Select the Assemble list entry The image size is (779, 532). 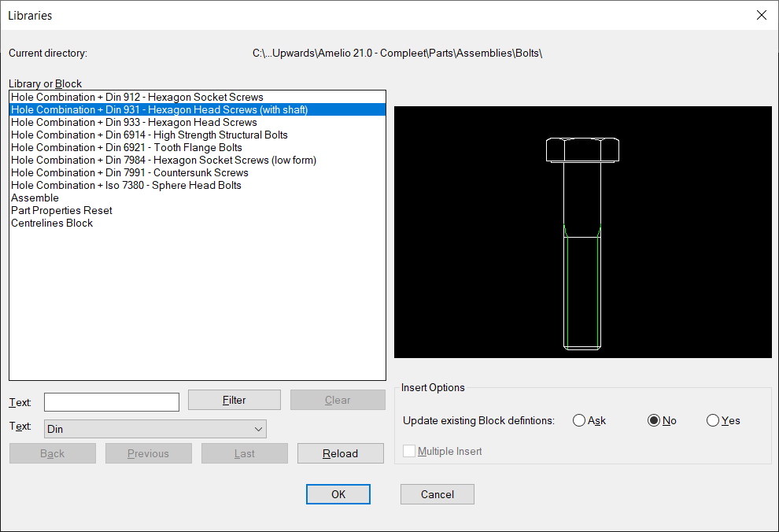(x=198, y=198)
